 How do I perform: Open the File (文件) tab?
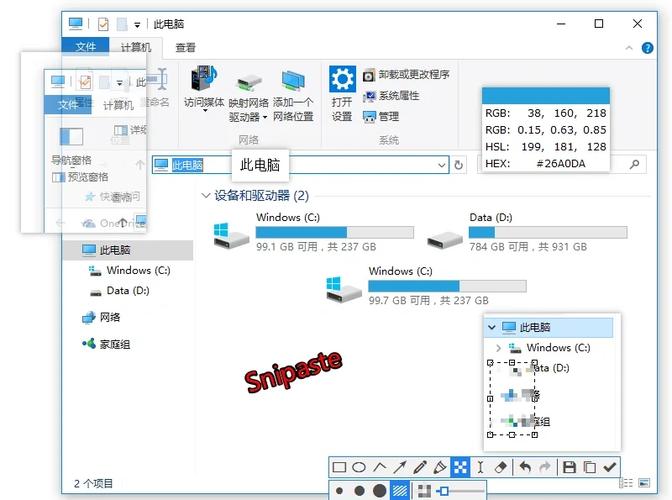(85, 47)
